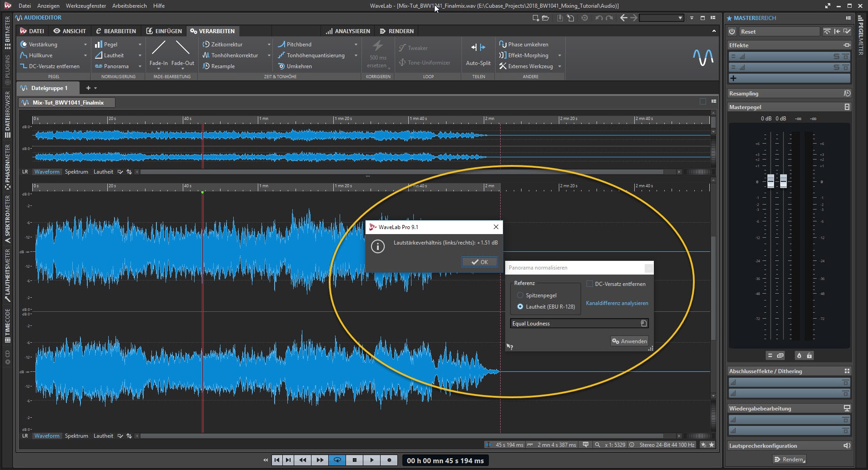
Task: Click the rewind transport button
Action: [x=303, y=460]
